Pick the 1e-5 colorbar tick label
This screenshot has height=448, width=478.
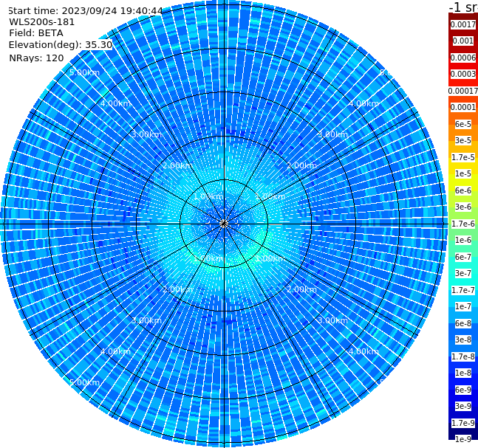[x=463, y=173]
